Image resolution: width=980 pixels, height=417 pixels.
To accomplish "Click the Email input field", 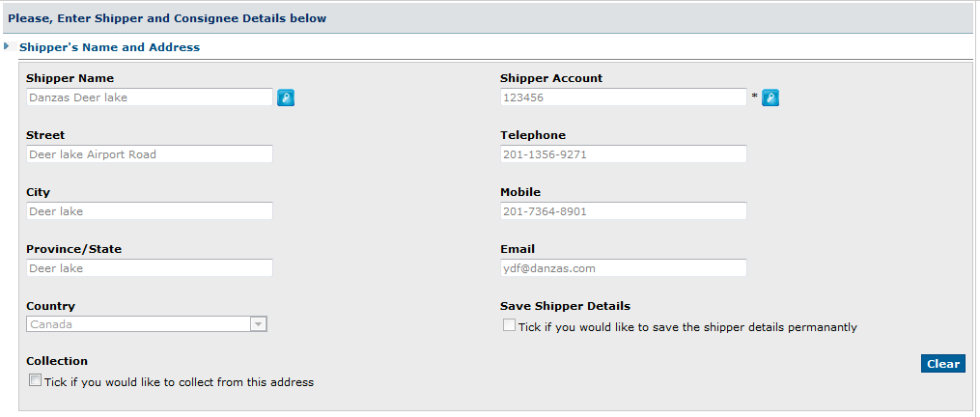I will 623,267.
